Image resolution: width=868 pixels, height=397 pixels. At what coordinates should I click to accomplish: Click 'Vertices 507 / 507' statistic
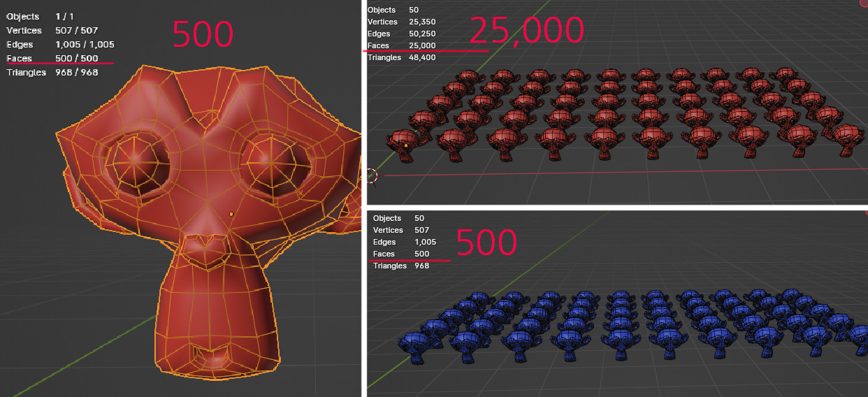coord(52,30)
